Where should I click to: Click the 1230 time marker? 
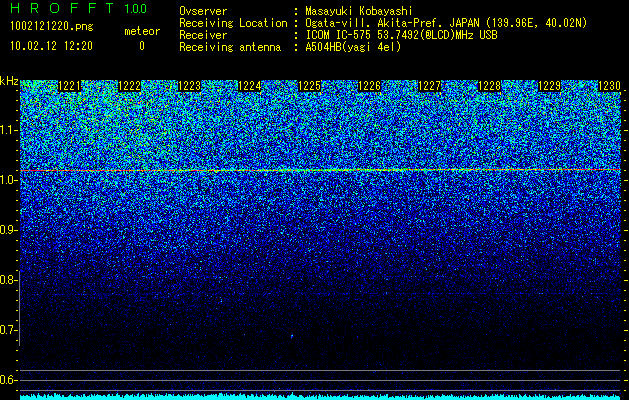point(609,86)
